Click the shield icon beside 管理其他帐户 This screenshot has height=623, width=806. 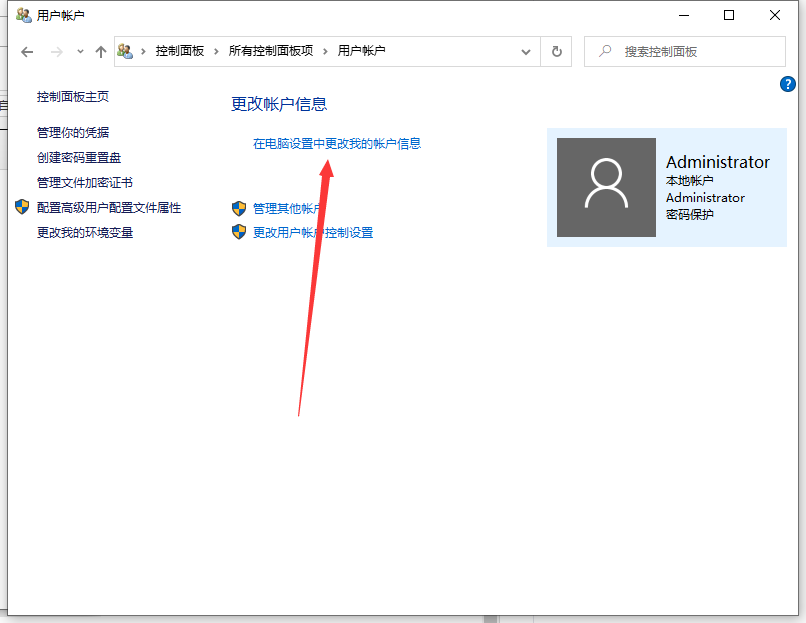tap(239, 208)
